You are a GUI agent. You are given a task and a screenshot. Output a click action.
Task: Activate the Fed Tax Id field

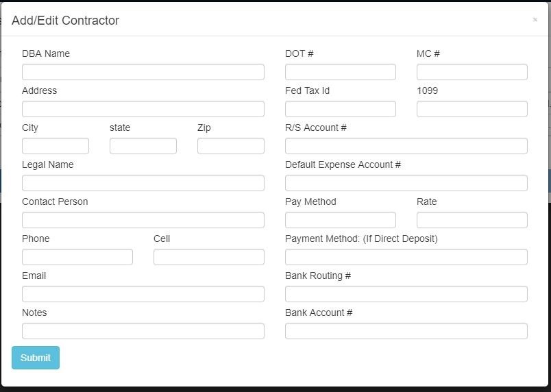341,109
